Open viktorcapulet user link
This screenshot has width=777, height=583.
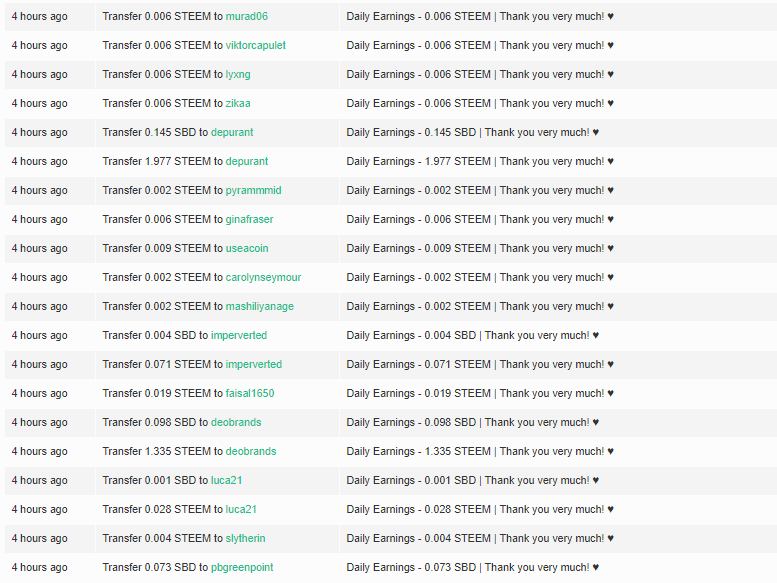(256, 46)
